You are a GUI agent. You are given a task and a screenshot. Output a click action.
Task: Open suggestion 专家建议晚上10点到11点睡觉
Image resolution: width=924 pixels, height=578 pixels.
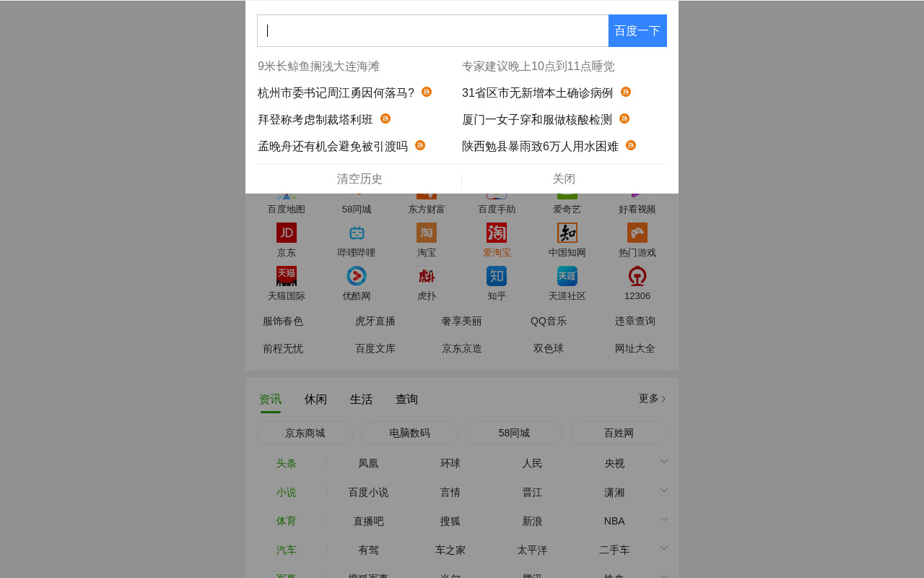click(x=539, y=66)
